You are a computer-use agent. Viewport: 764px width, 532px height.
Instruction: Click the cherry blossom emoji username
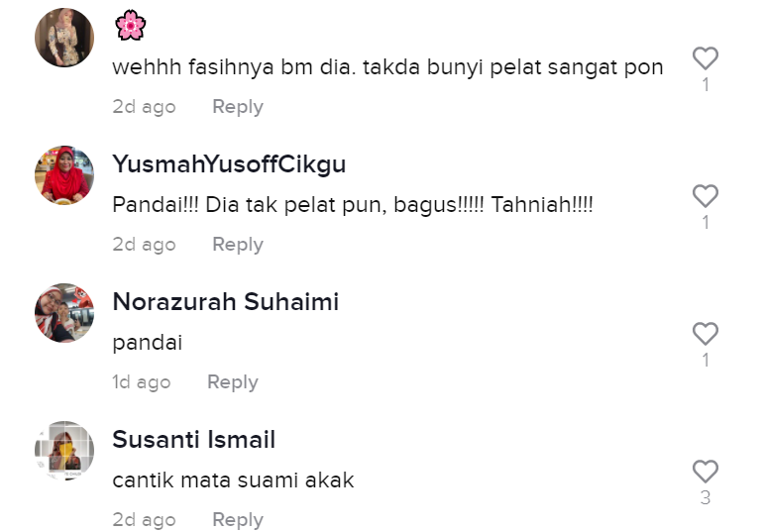[130, 25]
